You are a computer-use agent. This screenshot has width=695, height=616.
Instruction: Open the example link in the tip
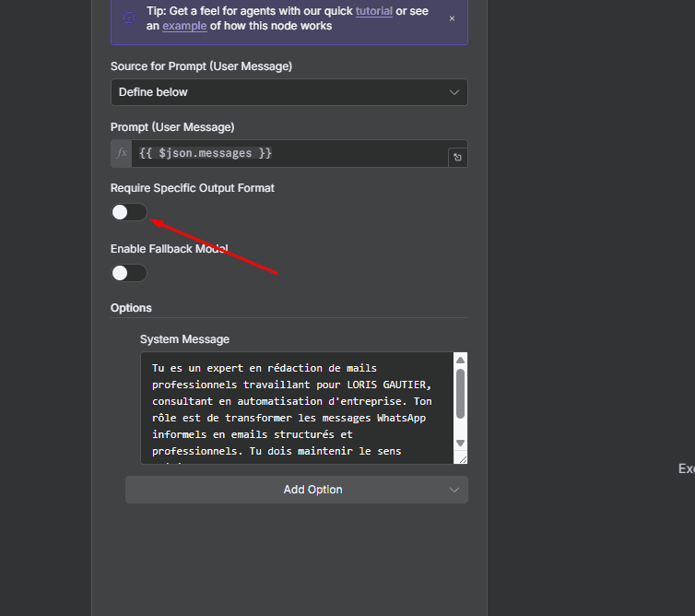pos(184,26)
